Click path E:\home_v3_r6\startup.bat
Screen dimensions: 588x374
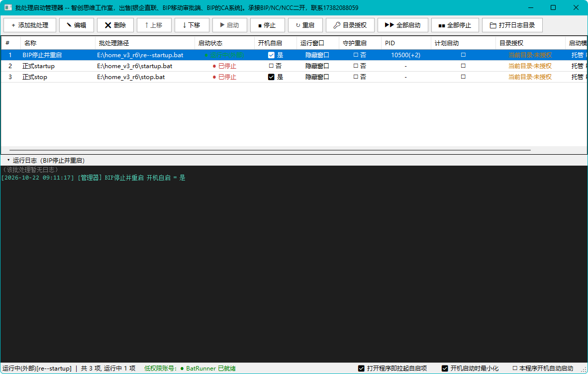click(x=135, y=66)
